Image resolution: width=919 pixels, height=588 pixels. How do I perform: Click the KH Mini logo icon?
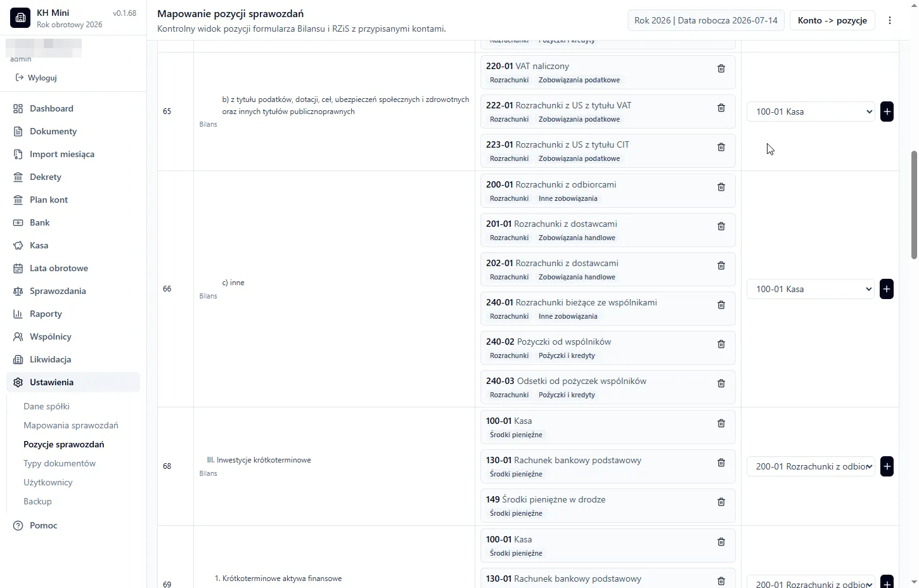(x=20, y=18)
